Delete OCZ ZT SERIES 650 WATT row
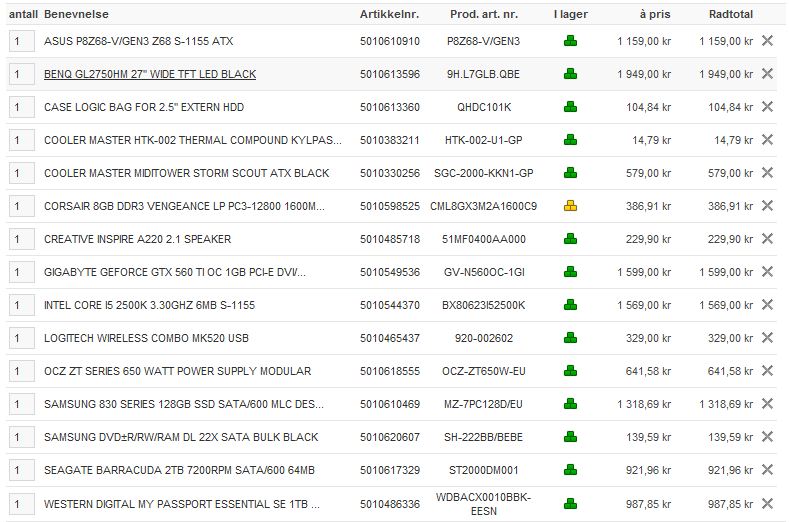The image size is (789, 522). (767, 371)
